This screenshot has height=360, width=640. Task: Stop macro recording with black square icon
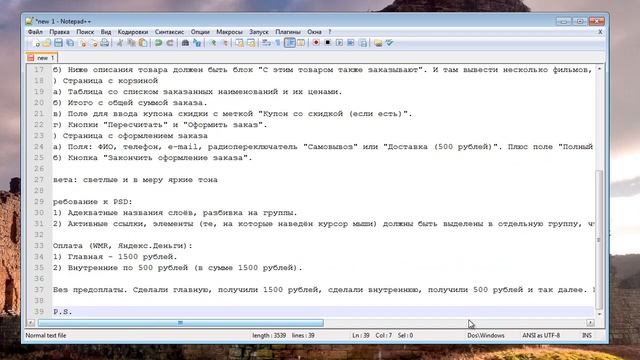coord(327,43)
